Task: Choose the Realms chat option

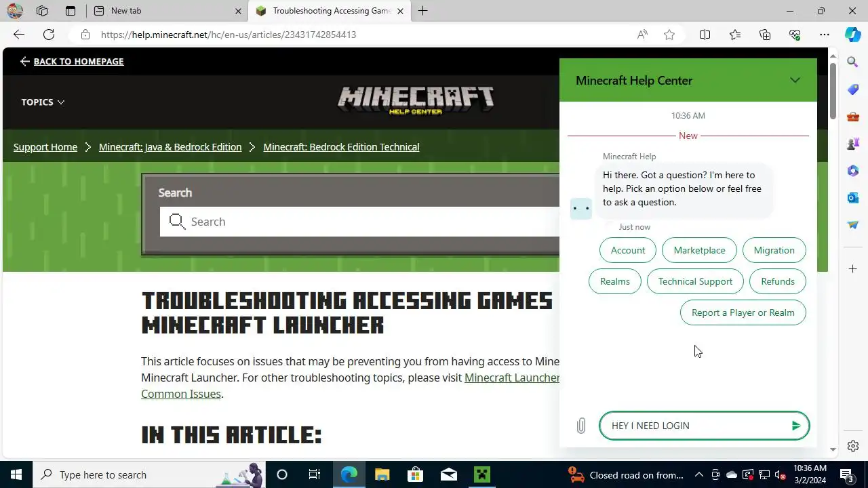Action: click(x=615, y=281)
